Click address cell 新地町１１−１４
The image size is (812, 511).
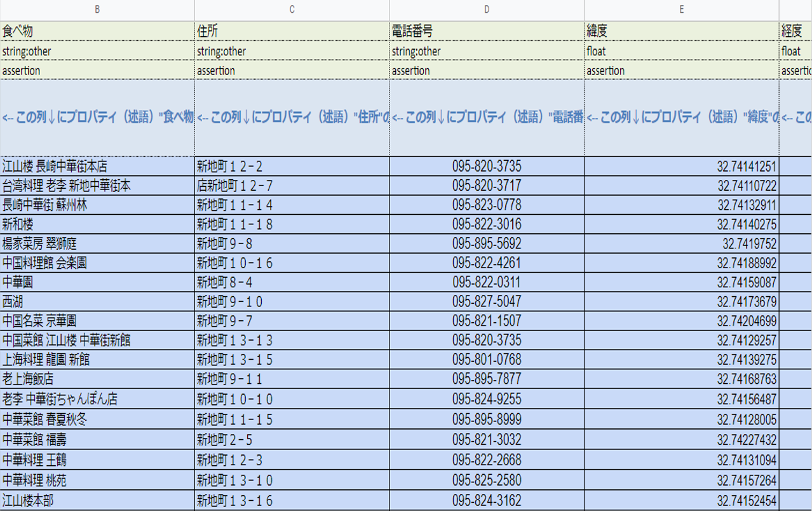292,205
